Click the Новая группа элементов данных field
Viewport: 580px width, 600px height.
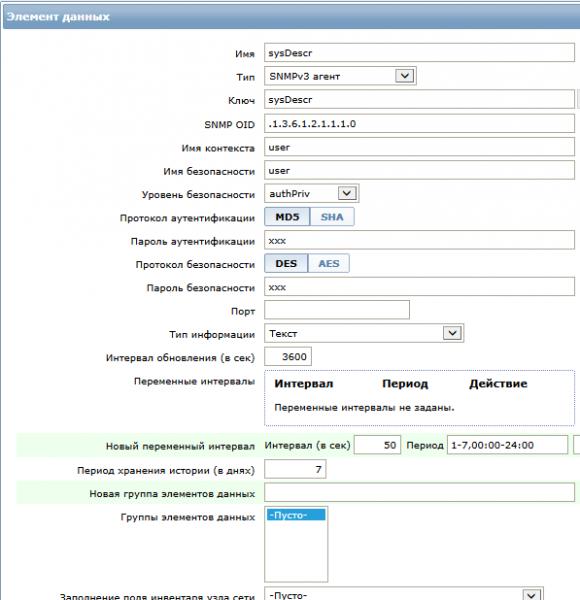click(x=419, y=492)
